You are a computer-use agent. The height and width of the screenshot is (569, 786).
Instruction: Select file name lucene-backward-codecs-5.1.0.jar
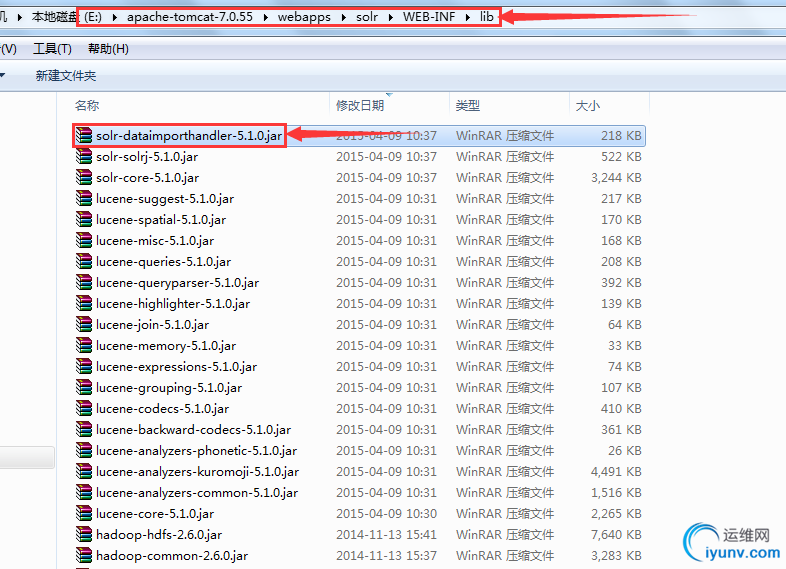coord(193,431)
